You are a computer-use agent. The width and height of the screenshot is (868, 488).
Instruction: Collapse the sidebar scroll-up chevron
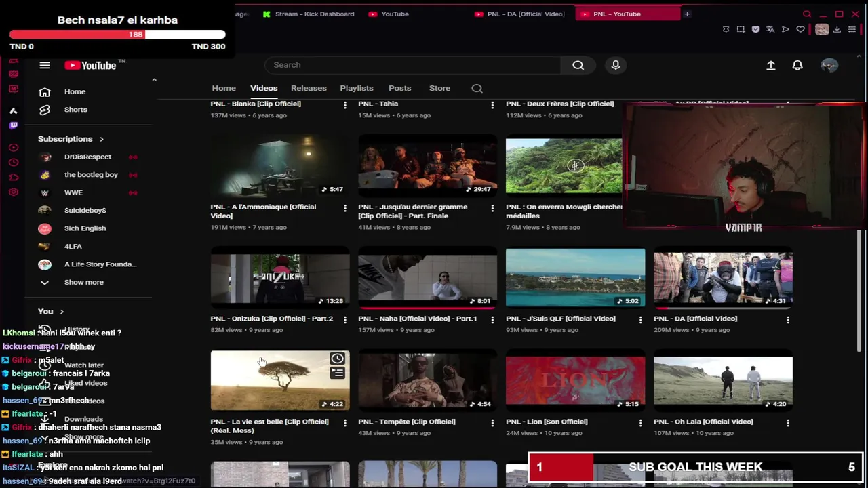coord(154,80)
